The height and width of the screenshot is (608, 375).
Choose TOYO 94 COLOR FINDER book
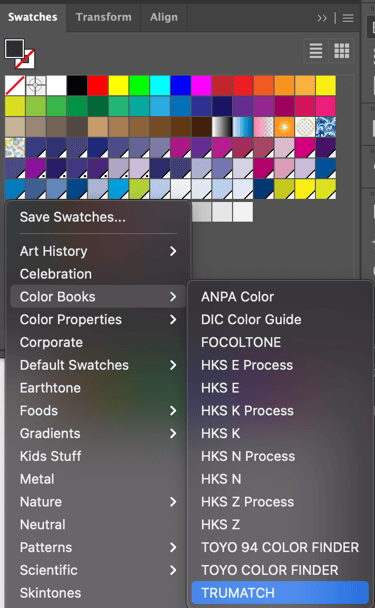tap(280, 548)
